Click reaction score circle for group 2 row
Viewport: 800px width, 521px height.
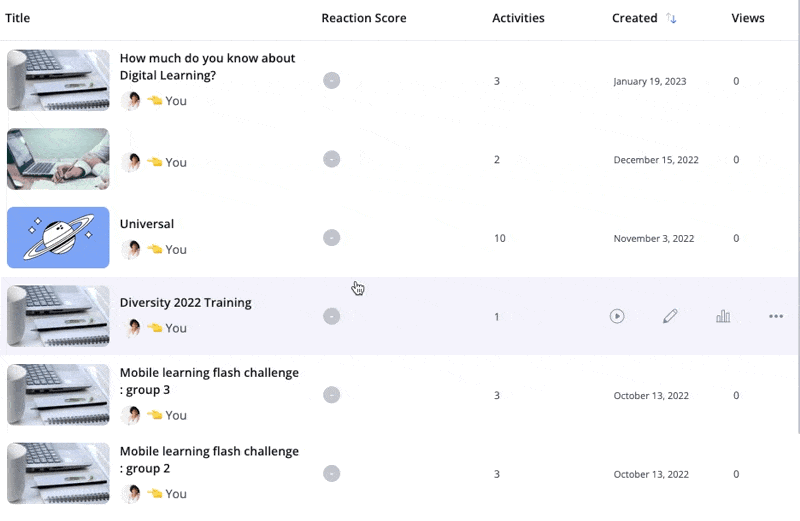332,474
